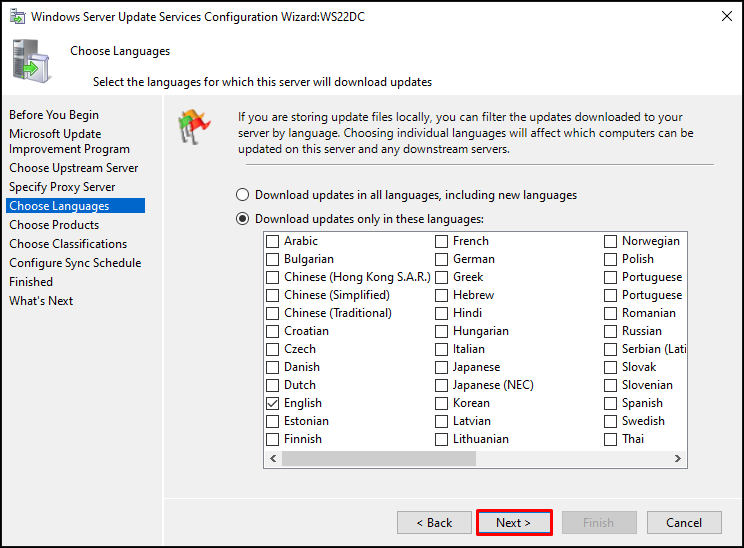Enable the Hebrew checkbox
744x548 pixels.
click(x=441, y=296)
